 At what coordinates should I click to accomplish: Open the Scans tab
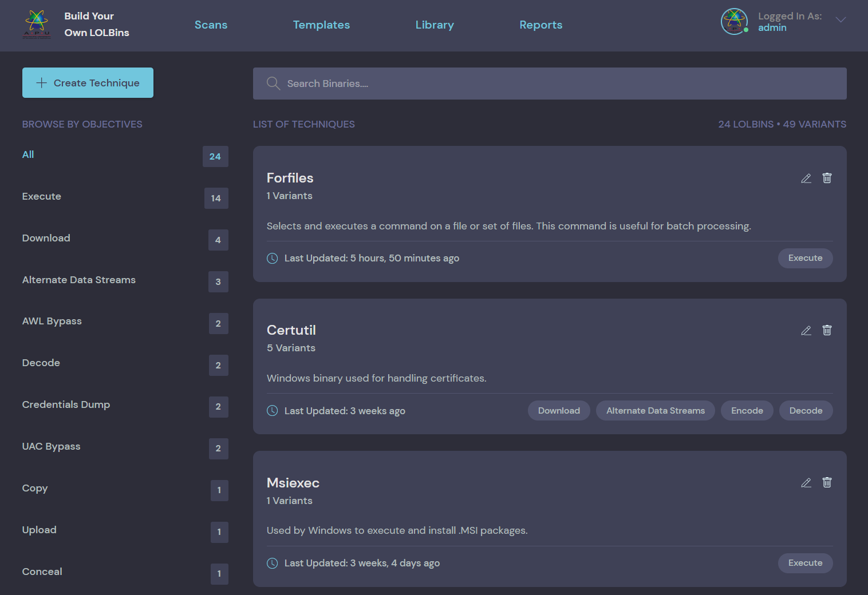211,25
